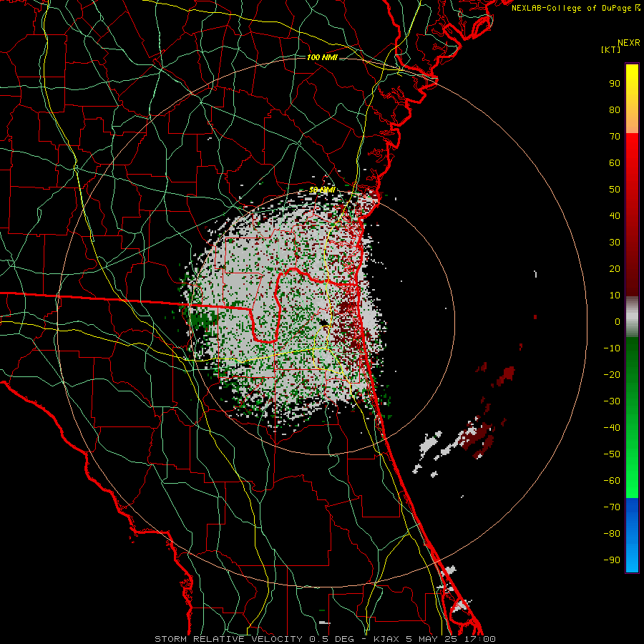Viewport: 644px width, 644px height.
Task: Click the 10 value on velocity scale
Action: click(x=615, y=296)
